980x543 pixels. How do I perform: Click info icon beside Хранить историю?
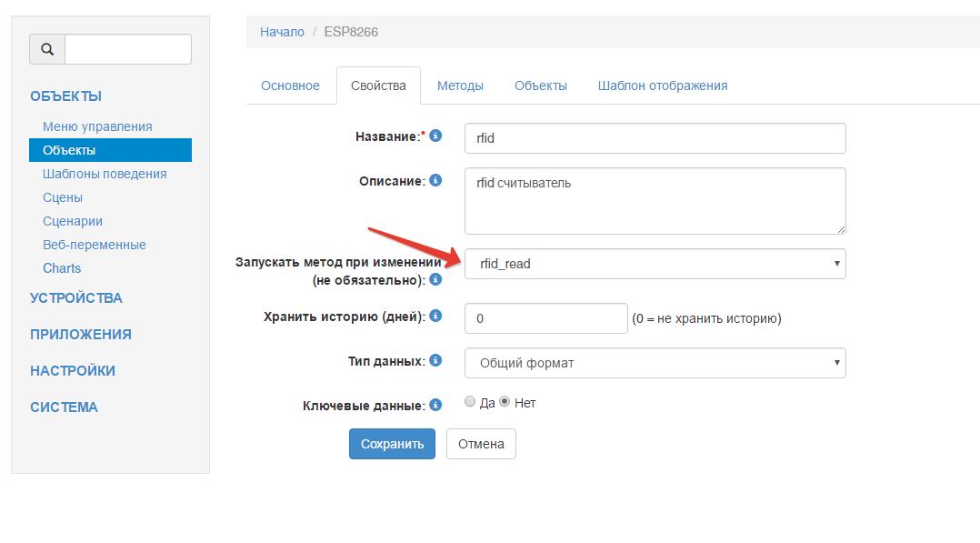tap(435, 316)
